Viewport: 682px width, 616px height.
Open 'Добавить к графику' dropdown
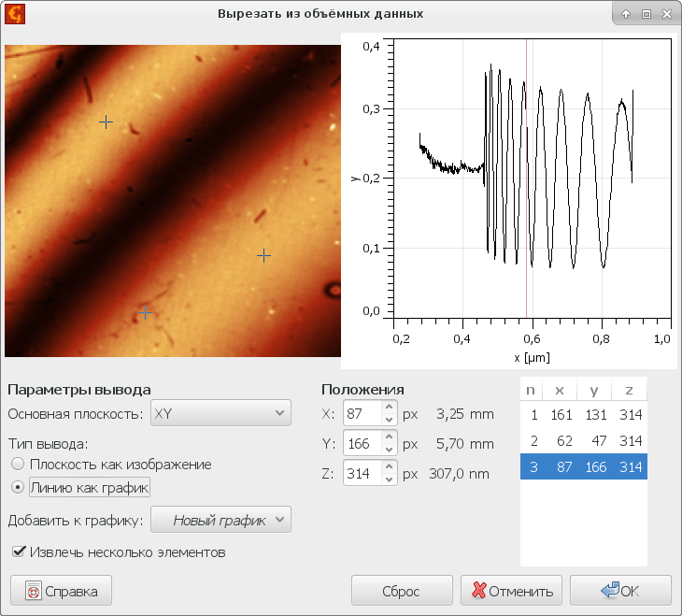[x=221, y=520]
